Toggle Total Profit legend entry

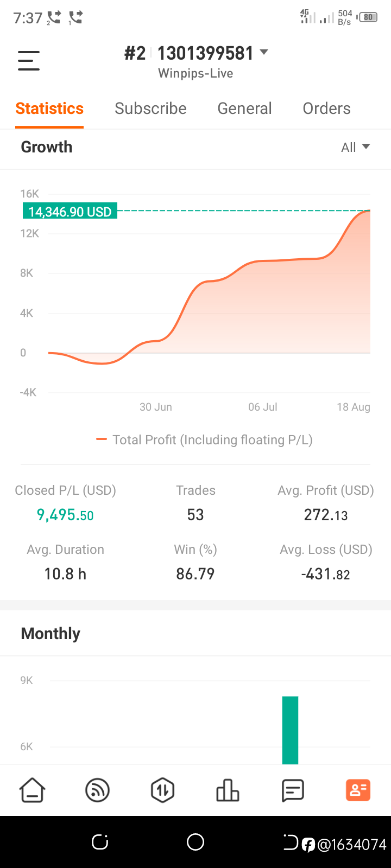coord(204,439)
